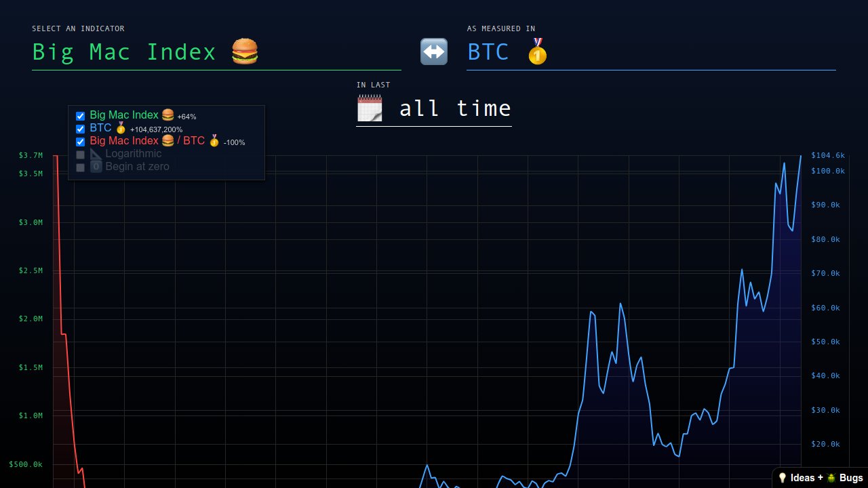Click the blue swap arrows icon between selectors
This screenshot has width=868, height=488.
pyautogui.click(x=433, y=52)
